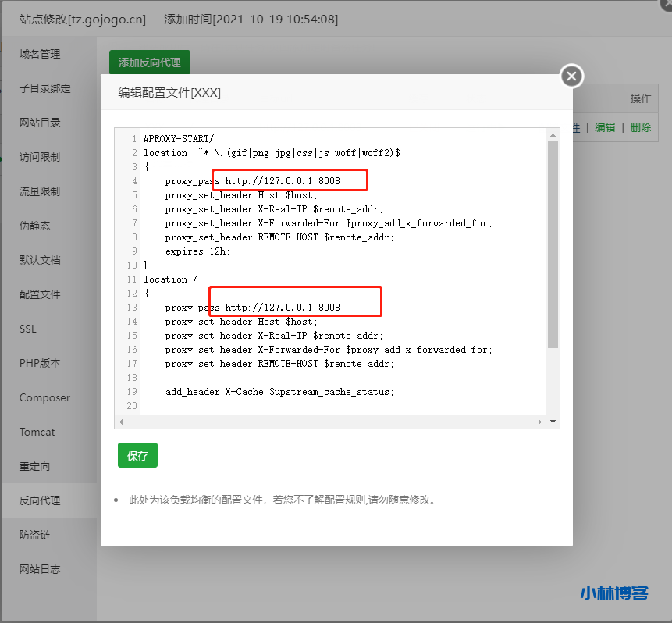672x623 pixels.
Task: Select the 网站目录 menu item
Action: click(x=40, y=123)
